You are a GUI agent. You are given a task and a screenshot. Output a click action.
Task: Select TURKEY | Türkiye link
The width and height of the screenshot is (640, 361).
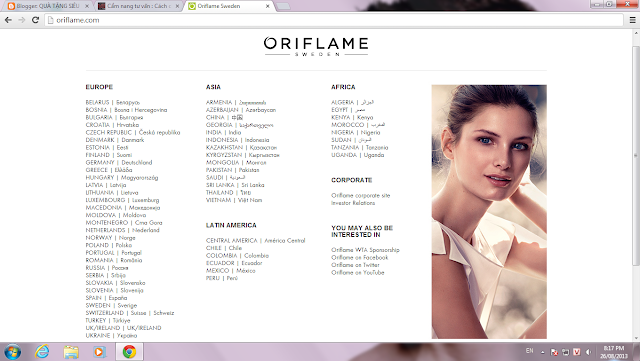108,321
